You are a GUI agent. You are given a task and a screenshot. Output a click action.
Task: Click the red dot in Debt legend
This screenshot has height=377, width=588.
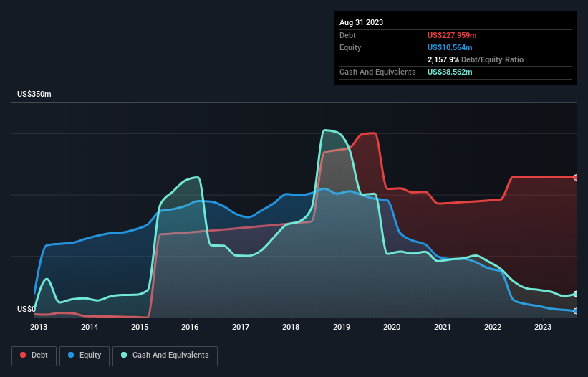(x=23, y=355)
